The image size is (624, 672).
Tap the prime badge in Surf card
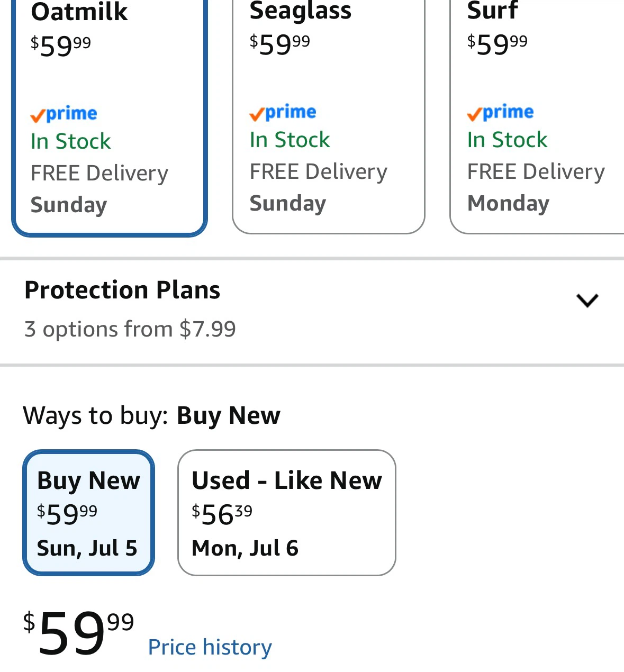[x=500, y=112]
